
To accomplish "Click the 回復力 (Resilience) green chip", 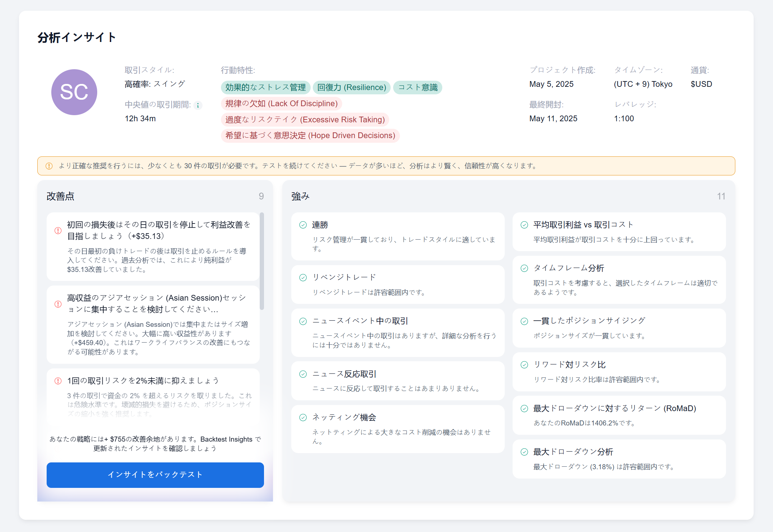I will click(x=352, y=87).
